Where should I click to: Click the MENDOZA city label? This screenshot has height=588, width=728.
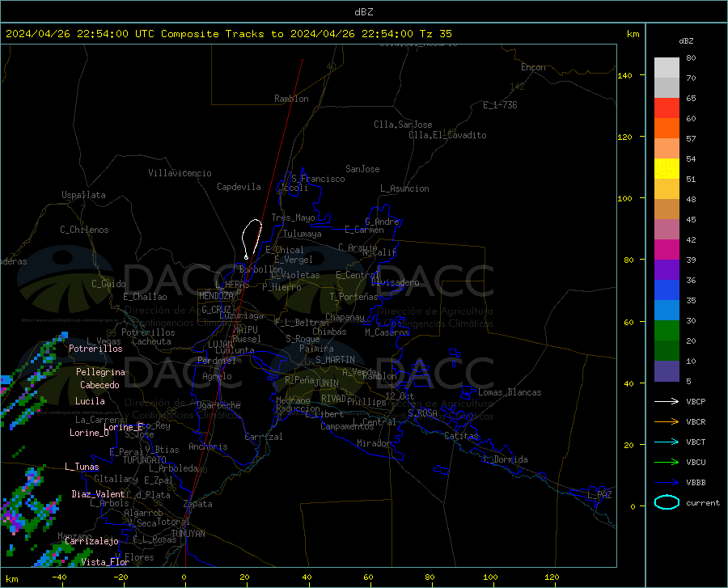pos(216,296)
